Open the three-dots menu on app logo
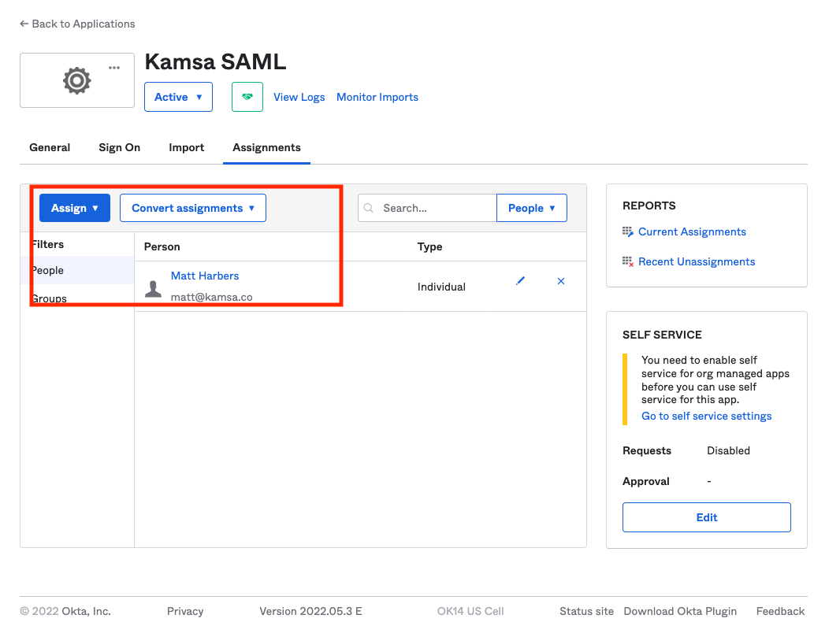840x637 pixels. [114, 68]
